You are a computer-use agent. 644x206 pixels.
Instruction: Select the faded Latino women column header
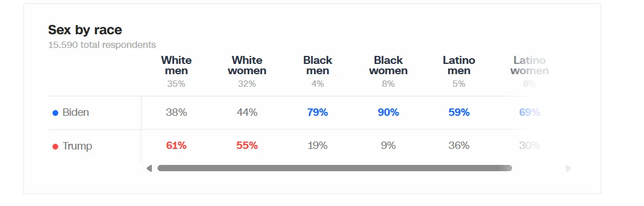[x=529, y=65]
